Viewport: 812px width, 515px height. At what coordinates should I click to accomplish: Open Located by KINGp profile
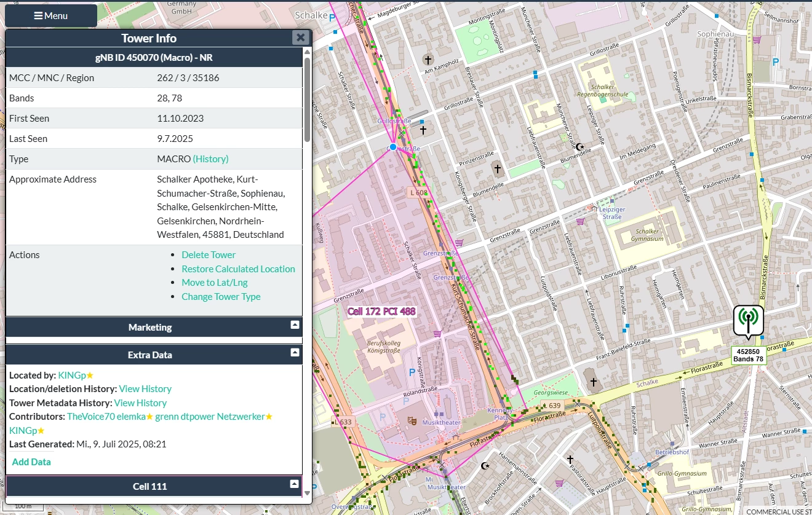[x=75, y=375]
